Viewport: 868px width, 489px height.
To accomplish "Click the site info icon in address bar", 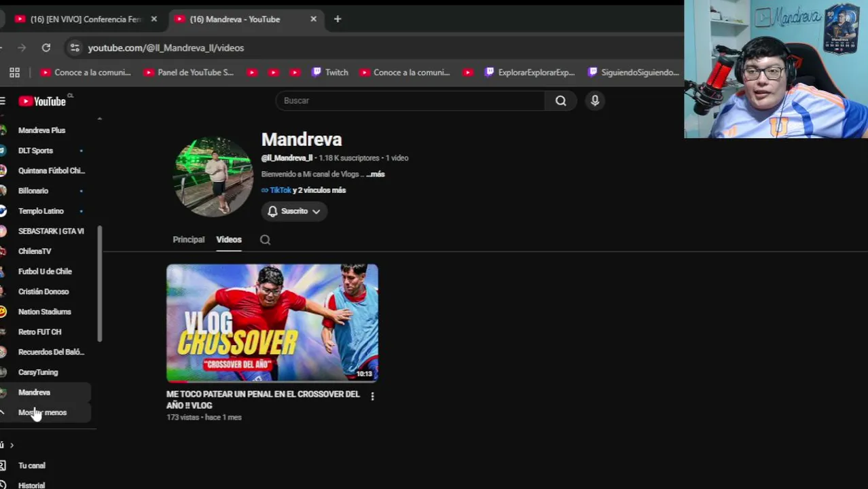I will point(75,48).
